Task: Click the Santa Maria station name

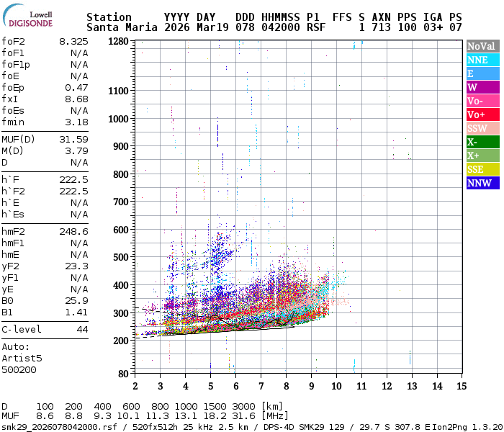Action: pyautogui.click(x=122, y=27)
